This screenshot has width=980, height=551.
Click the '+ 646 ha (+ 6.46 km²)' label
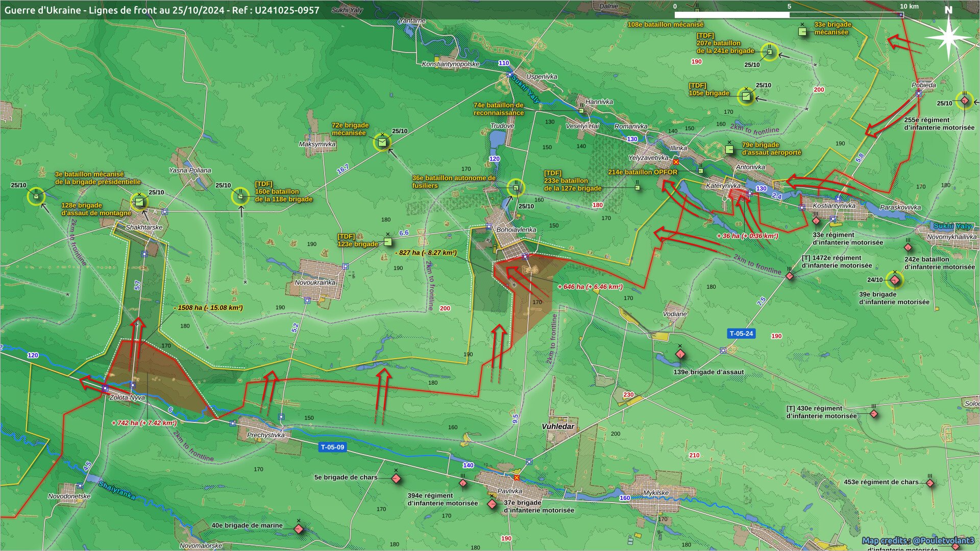(590, 287)
